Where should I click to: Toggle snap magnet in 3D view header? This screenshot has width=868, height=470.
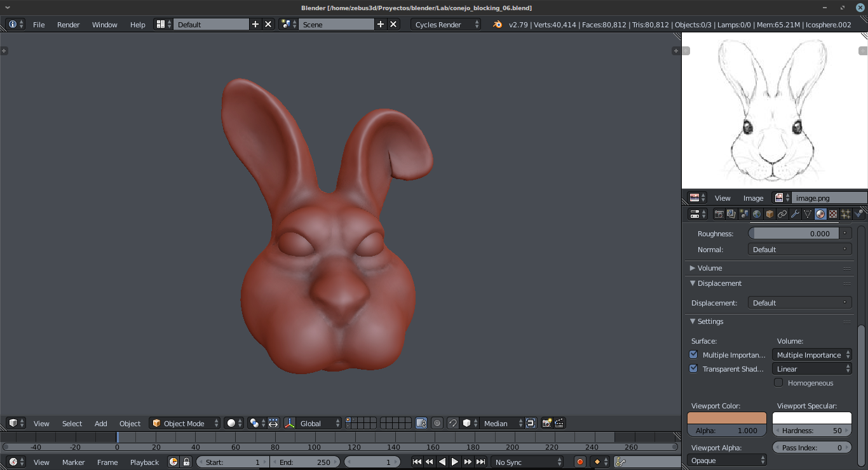point(452,423)
